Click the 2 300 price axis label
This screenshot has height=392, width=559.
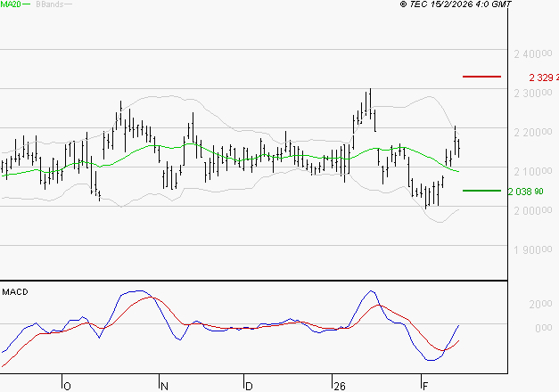[x=533, y=93]
